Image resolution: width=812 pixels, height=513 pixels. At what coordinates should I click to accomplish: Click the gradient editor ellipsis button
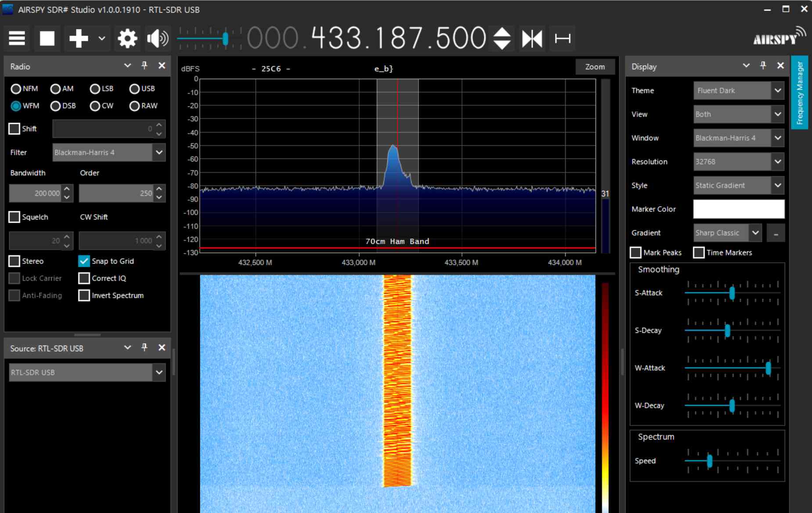(x=776, y=233)
